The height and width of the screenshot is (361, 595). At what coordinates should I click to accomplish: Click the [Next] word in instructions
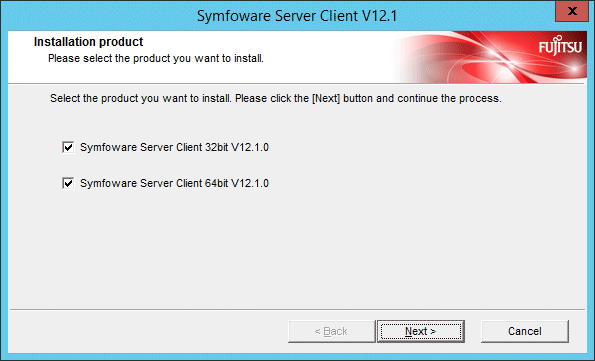326,99
